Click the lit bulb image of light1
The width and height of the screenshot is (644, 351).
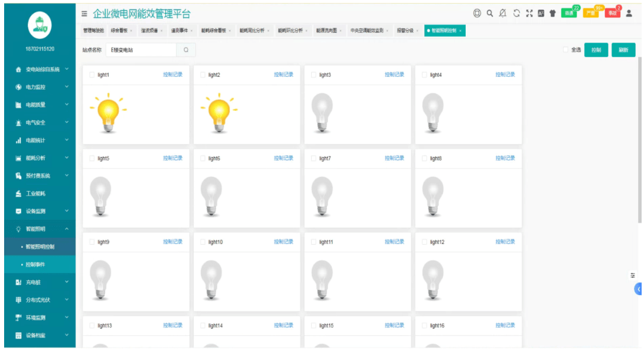(x=109, y=113)
